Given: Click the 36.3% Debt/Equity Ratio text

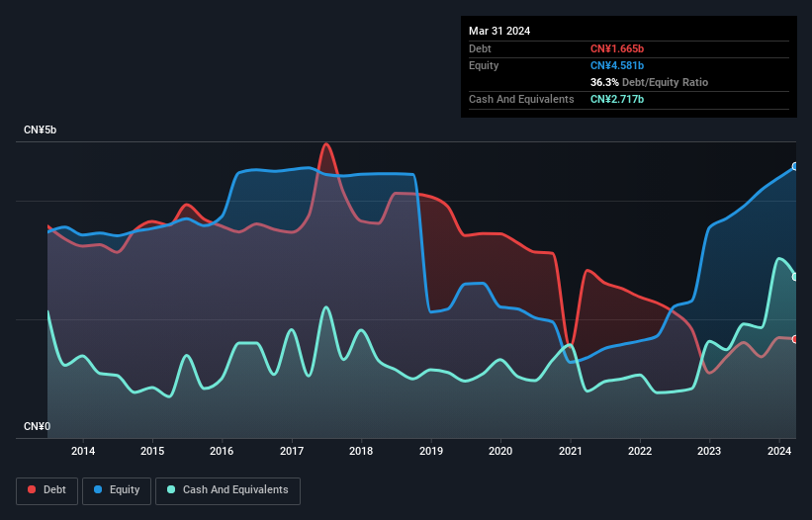Looking at the screenshot, I should 649,82.
